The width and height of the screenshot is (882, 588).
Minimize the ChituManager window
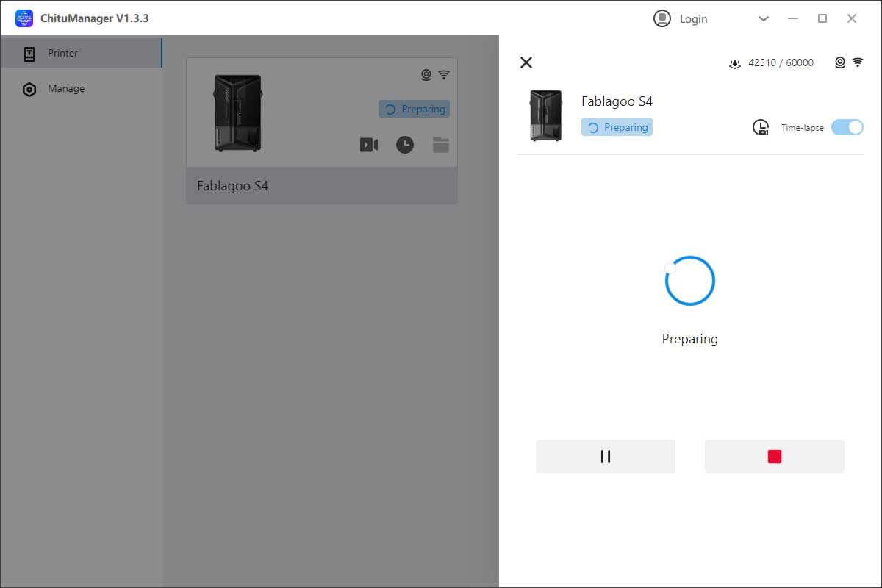pyautogui.click(x=793, y=18)
